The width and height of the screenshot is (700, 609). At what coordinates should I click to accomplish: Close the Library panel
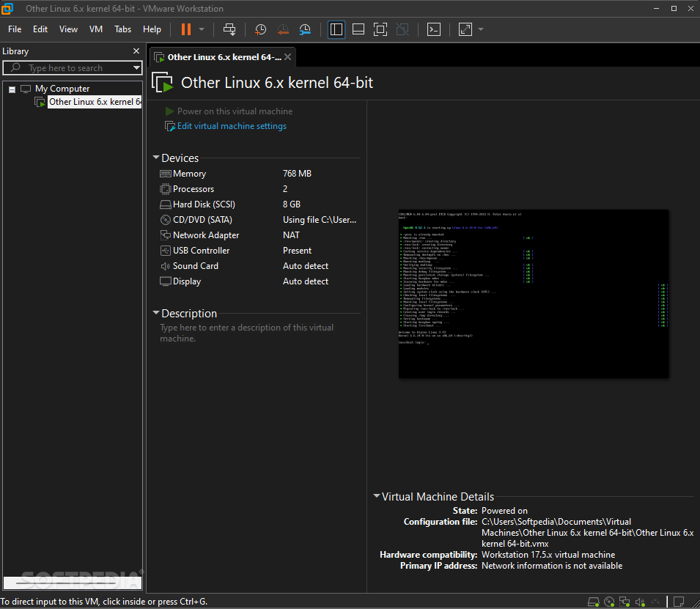pos(136,51)
